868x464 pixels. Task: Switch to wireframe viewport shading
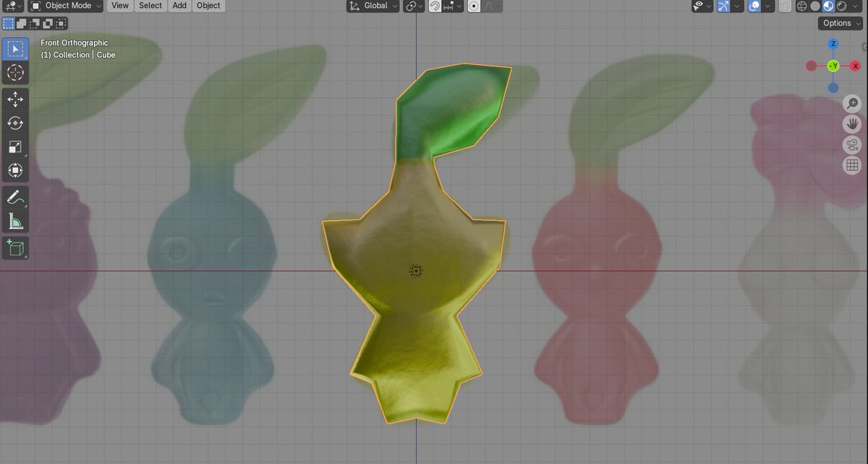[x=801, y=6]
